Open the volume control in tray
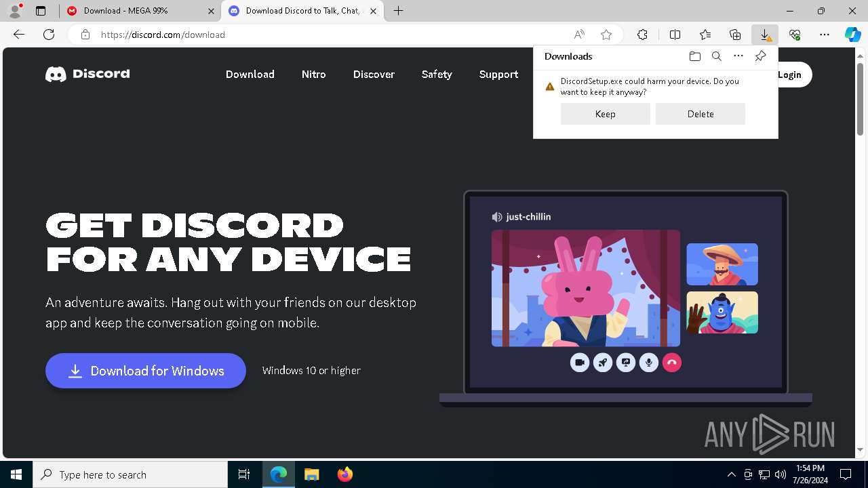 click(x=781, y=474)
